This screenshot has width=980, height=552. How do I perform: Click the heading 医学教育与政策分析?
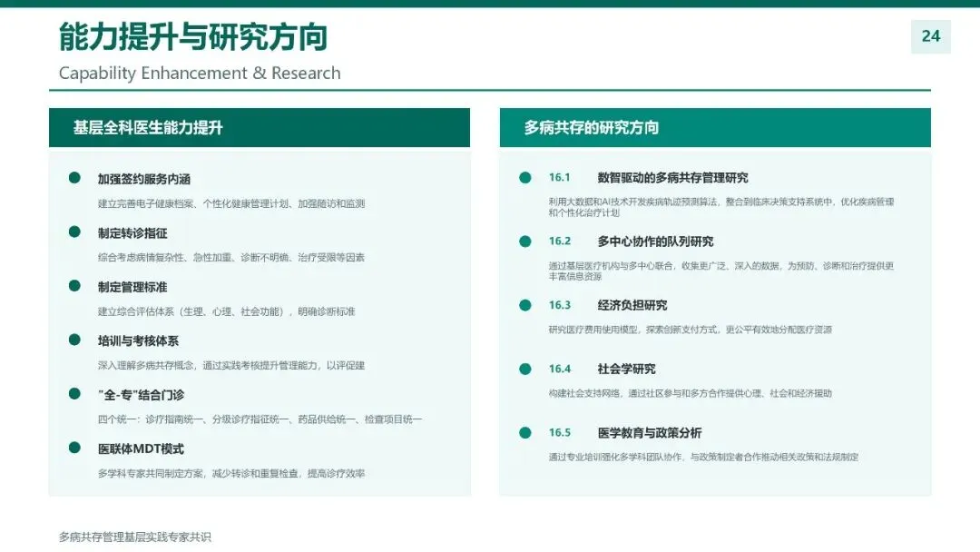[650, 432]
